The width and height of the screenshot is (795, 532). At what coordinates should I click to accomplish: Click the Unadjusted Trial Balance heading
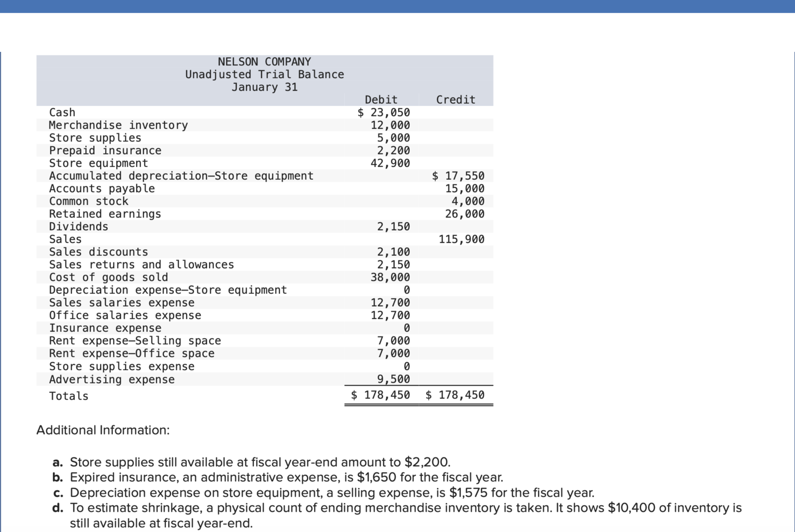coord(264,74)
